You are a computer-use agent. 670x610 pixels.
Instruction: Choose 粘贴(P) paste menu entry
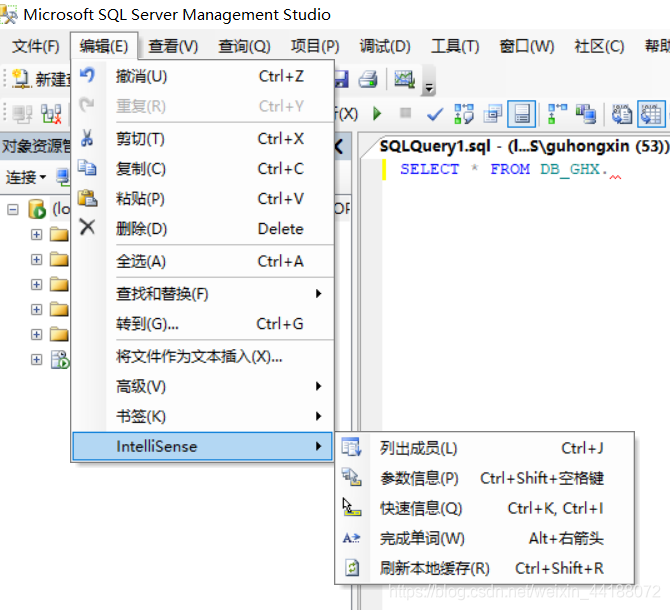(203, 199)
